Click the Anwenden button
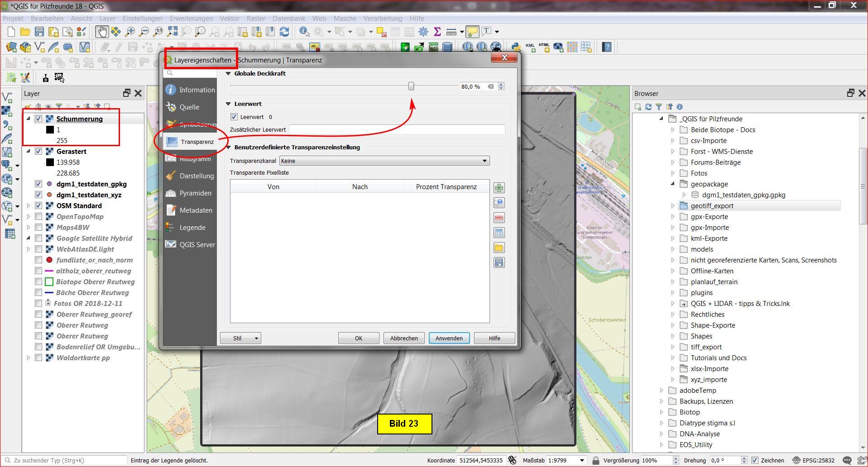 tap(449, 338)
